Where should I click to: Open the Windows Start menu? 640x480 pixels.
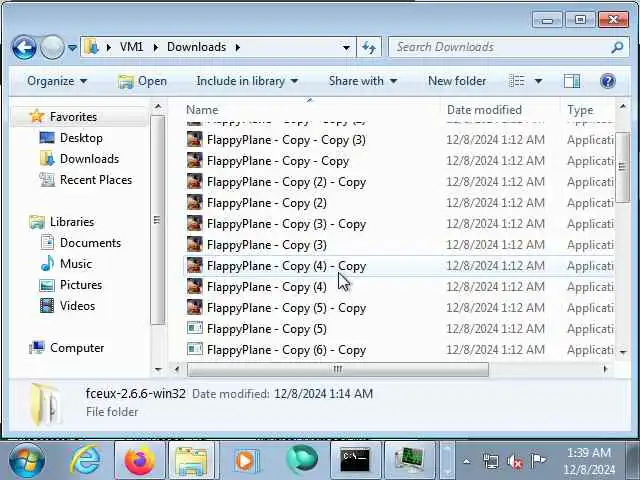coord(27,461)
